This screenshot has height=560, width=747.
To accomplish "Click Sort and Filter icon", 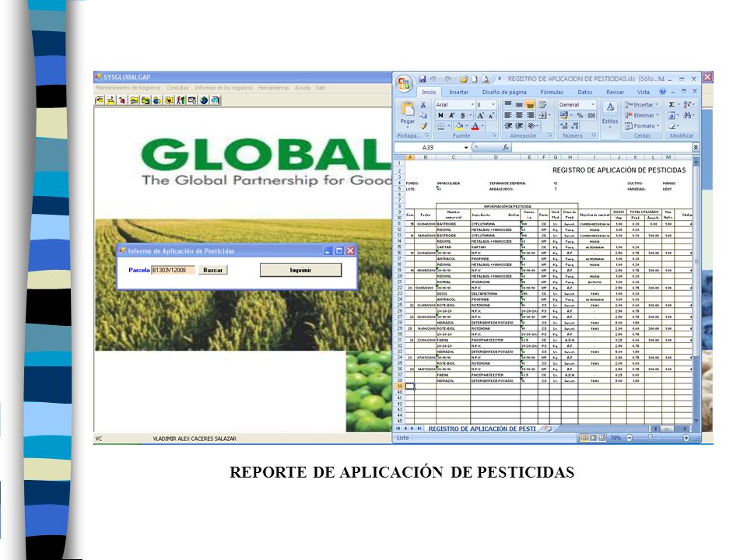I will coord(687,105).
